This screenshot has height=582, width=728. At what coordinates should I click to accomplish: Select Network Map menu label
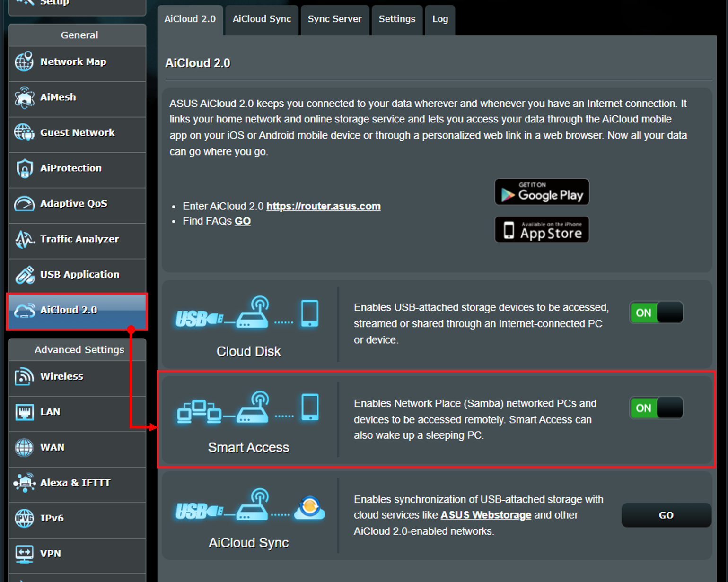73,62
